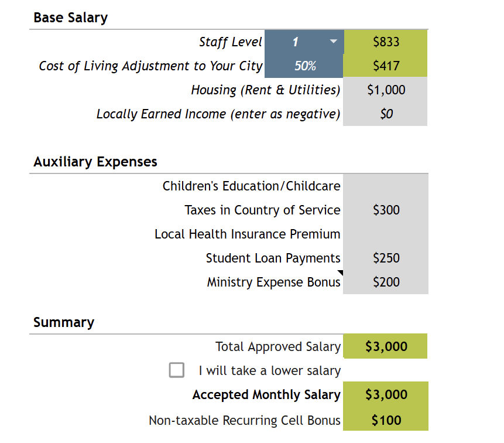The height and width of the screenshot is (443, 504).
Task: Select the Ministry Expense Bonus $200 cell
Action: click(386, 282)
